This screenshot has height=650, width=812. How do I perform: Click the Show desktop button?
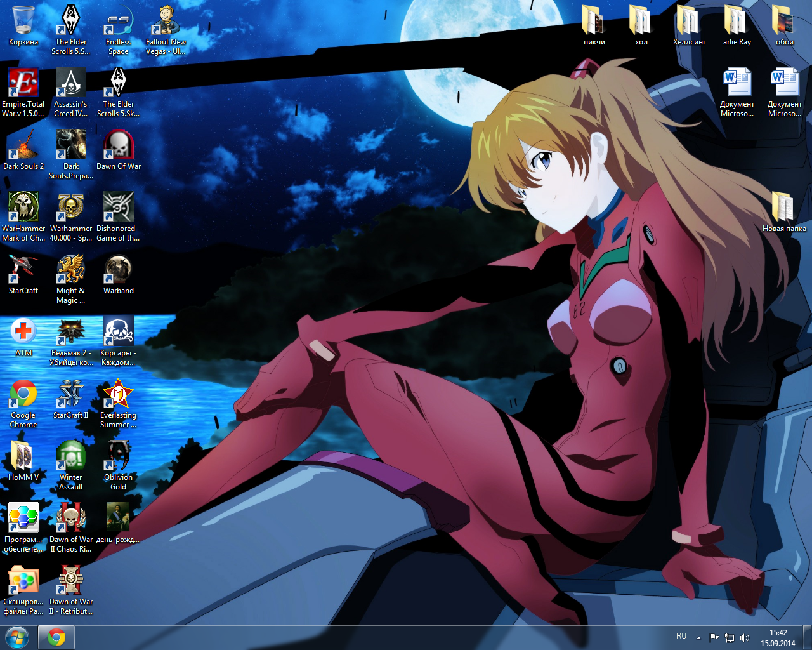click(807, 637)
